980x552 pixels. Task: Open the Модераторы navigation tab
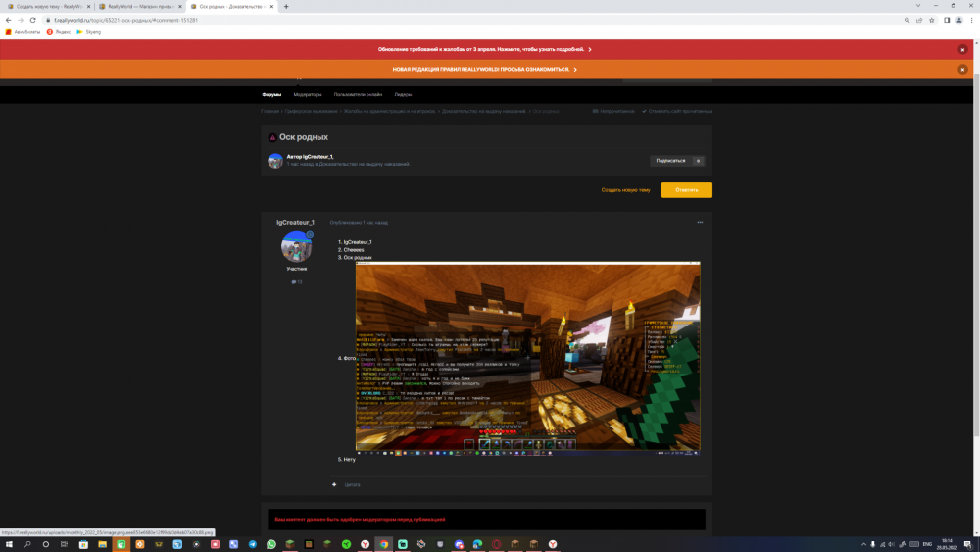(308, 94)
